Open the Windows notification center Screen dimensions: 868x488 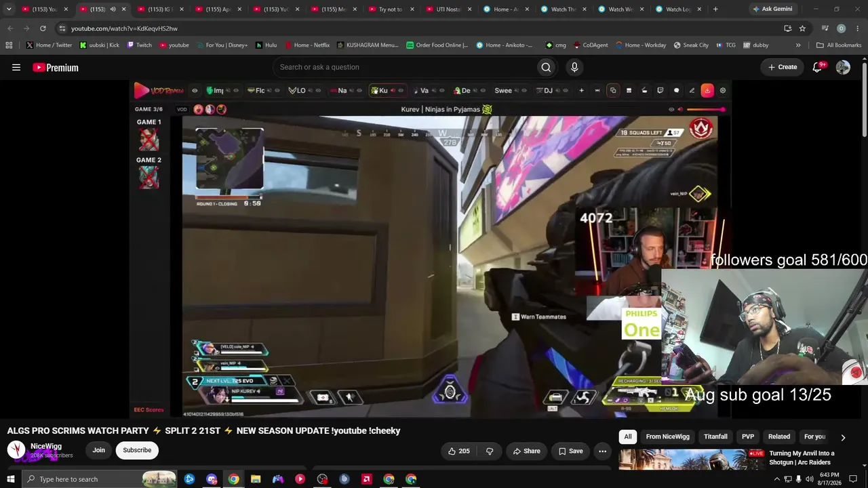tap(853, 479)
